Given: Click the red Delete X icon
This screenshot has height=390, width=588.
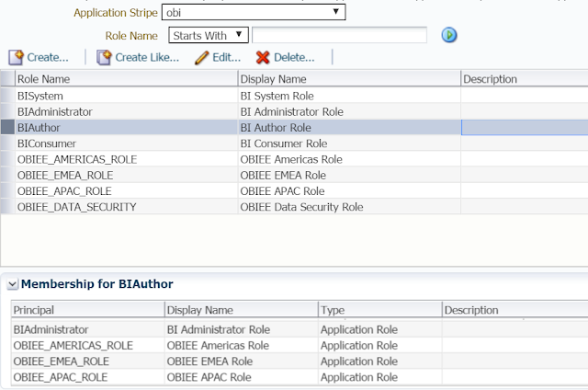Looking at the screenshot, I should tap(263, 57).
